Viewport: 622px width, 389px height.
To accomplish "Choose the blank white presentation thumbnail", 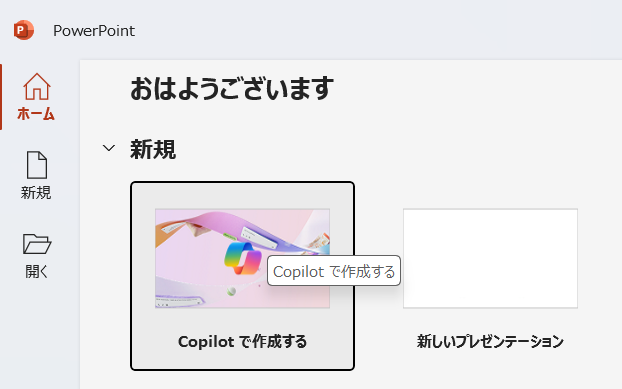I will 490,258.
